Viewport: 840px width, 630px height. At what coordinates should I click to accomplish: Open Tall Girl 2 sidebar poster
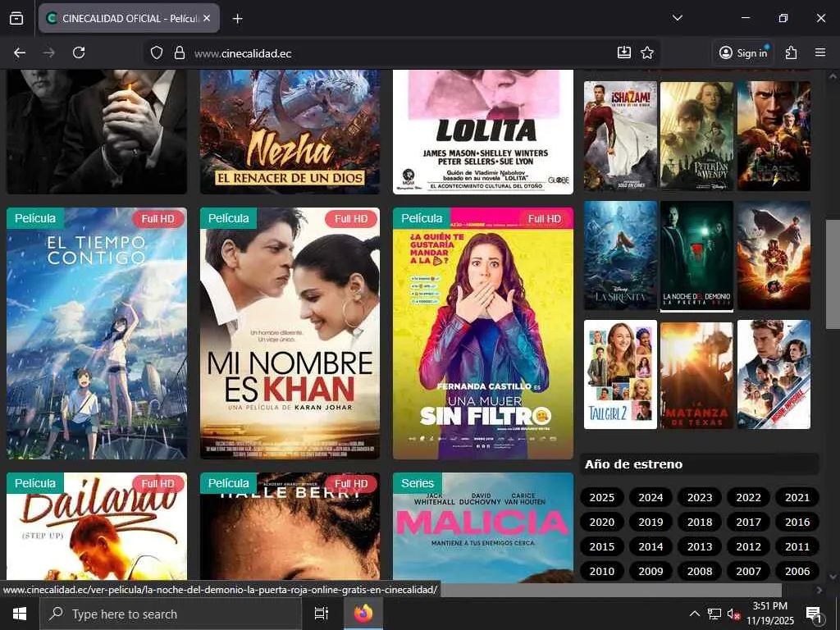[620, 374]
